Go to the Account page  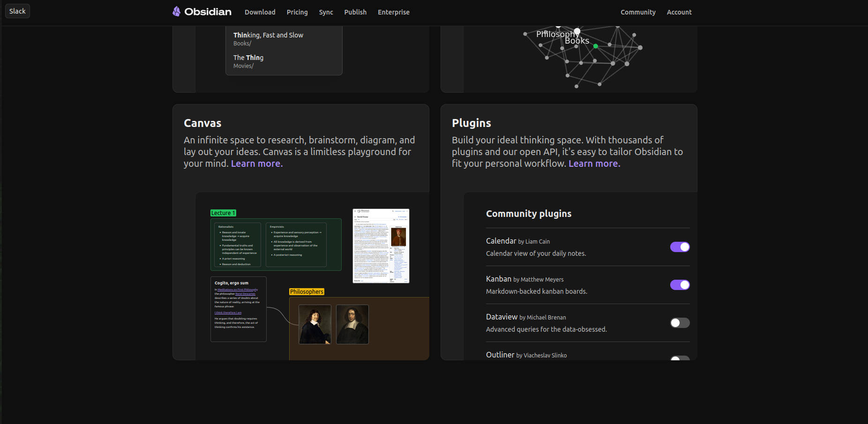(x=679, y=12)
